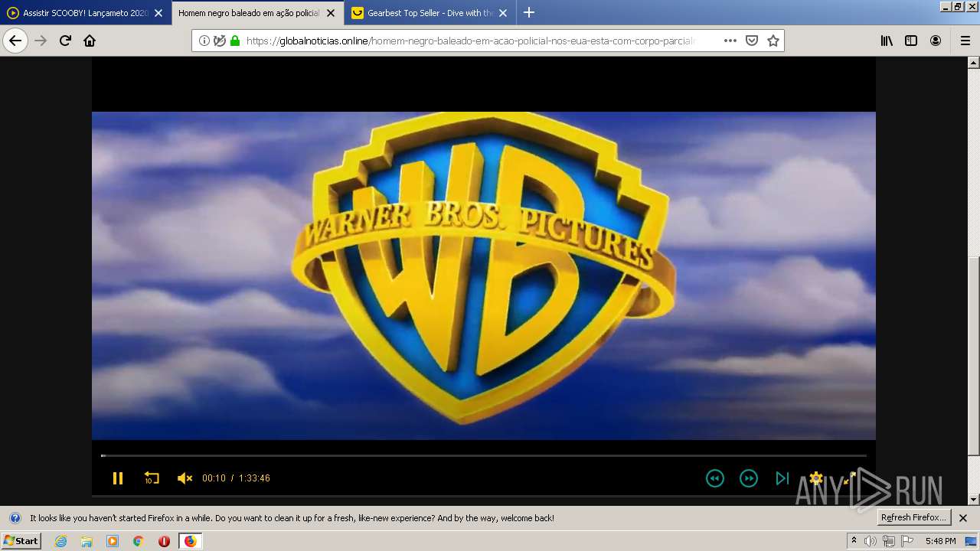980x551 pixels.
Task: Open media player taskbar icon
Action: [113, 541]
